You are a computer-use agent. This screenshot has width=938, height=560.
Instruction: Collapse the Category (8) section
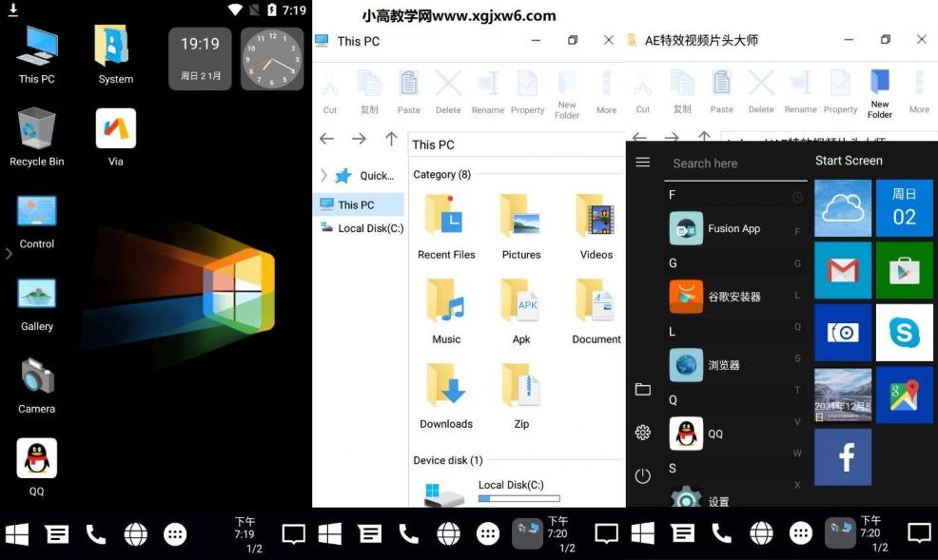pos(441,174)
